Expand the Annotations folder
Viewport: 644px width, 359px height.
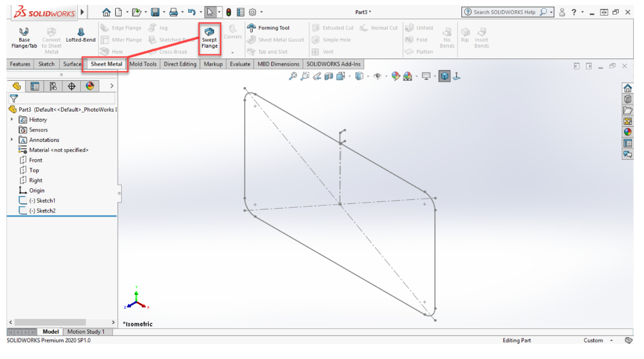pos(13,139)
